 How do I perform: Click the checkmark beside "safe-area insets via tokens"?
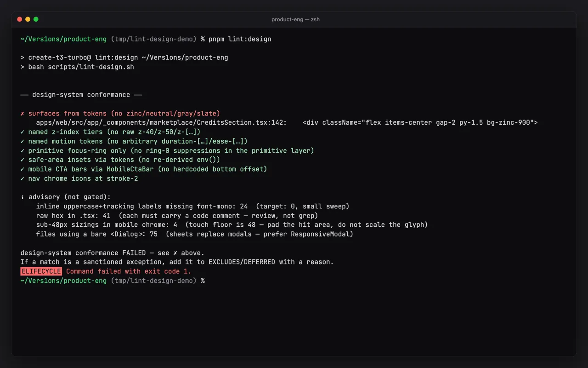click(x=23, y=160)
